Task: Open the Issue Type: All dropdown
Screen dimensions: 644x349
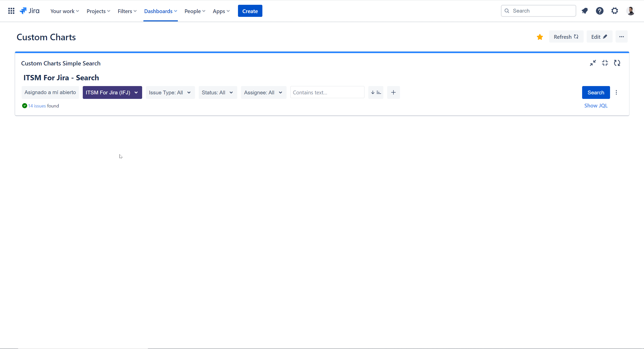Action: click(170, 92)
